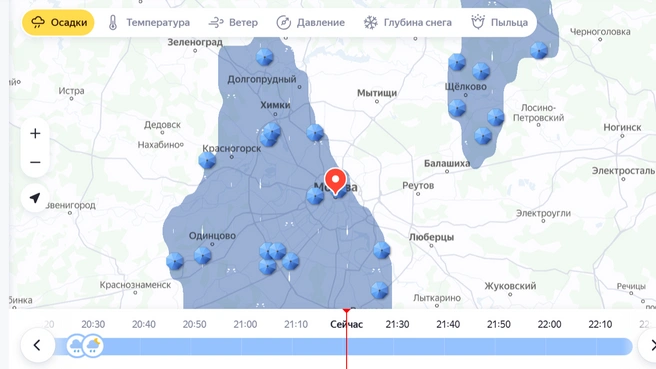Click the Лыткарино city label
Screen dimensions: 656x369
(437, 298)
